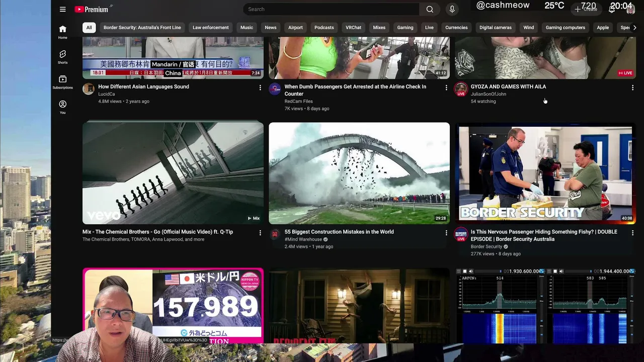Select the Digital cameras chip
644x362 pixels.
[496, 28]
